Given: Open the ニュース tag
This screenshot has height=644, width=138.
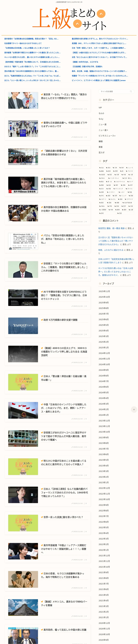Looking at the screenshot, I should 130,168.
